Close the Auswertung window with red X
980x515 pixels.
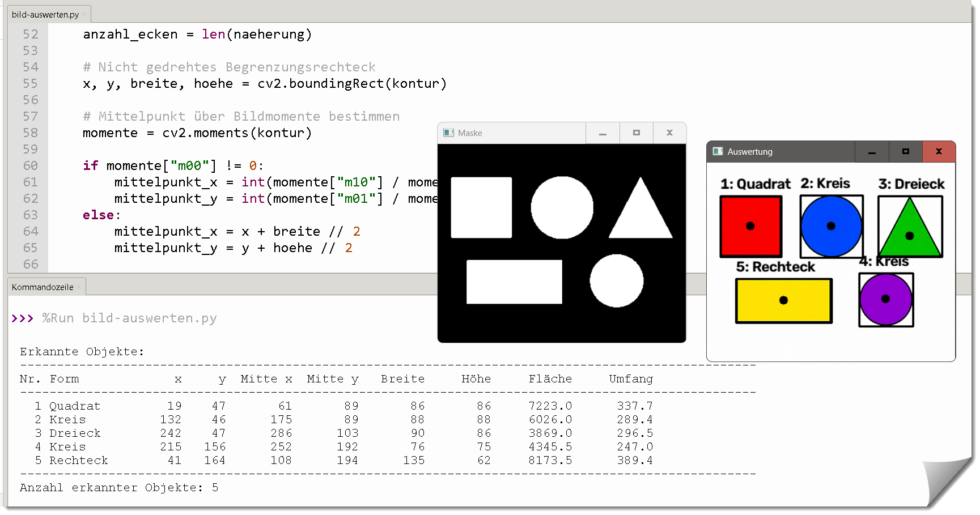(939, 152)
